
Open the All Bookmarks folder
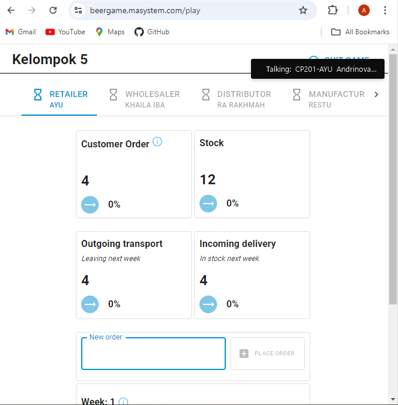point(360,32)
